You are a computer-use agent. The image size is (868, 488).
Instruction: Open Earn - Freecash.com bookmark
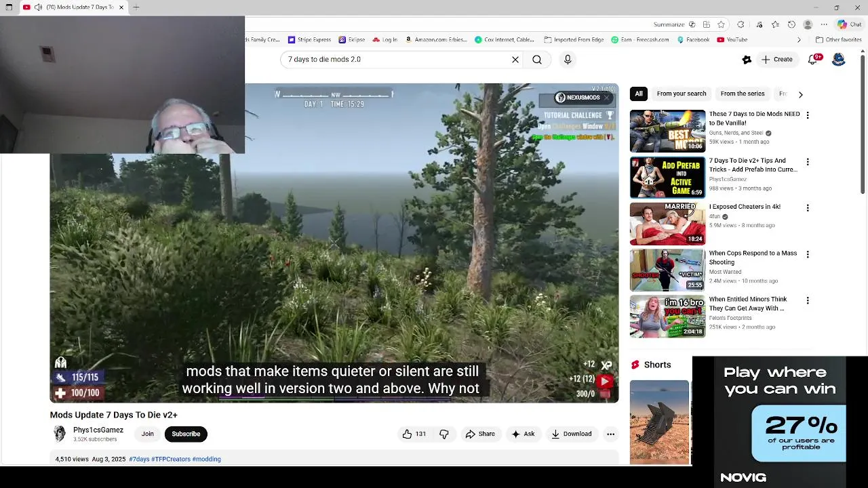pos(640,40)
